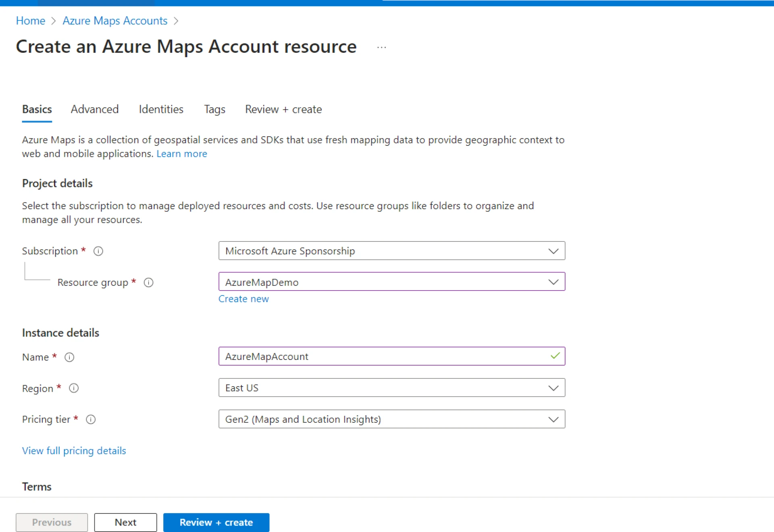
Task: Click the green validation checkmark in Name field
Action: (555, 356)
